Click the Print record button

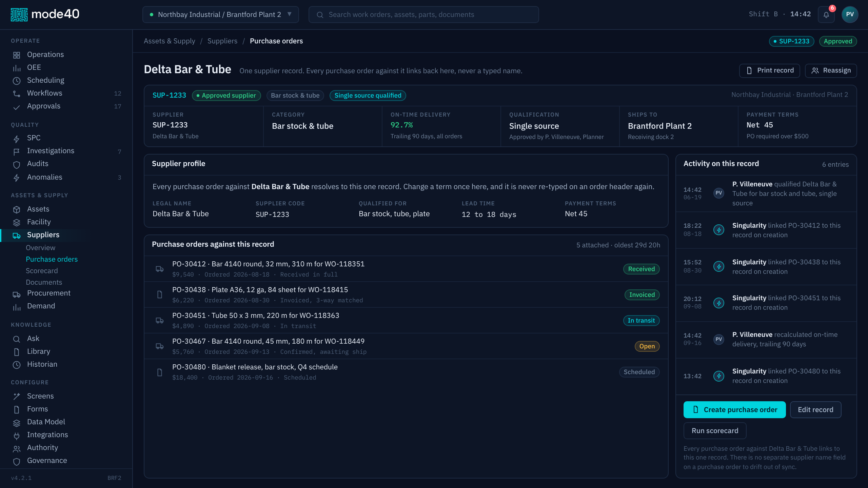pyautogui.click(x=770, y=70)
